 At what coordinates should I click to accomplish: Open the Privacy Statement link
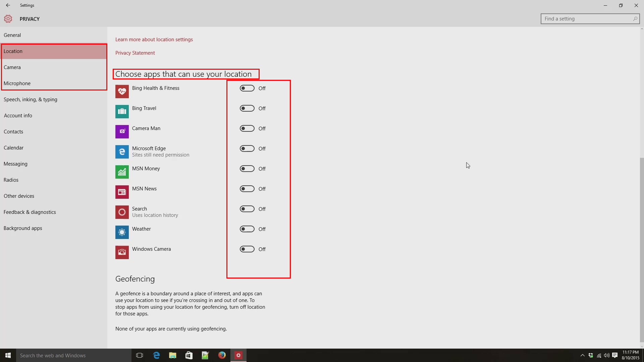[135, 53]
